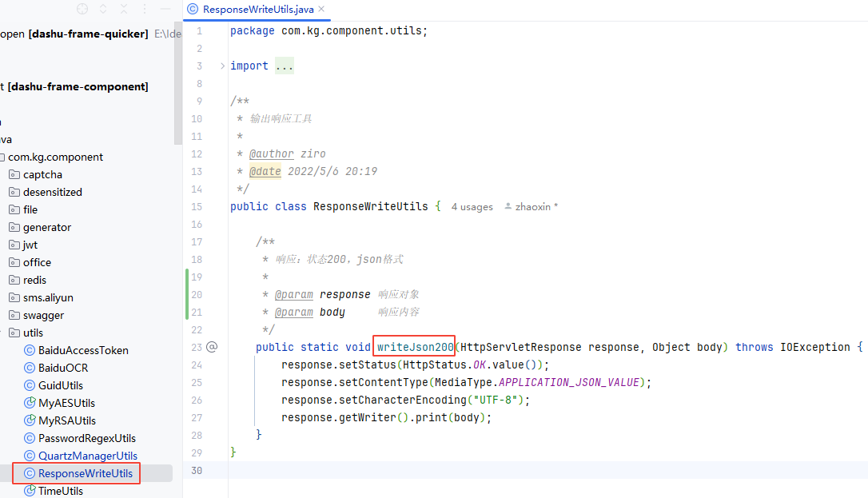Viewport: 868px width, 498px height.
Task: Click the zhaoxin author inlay hint
Action: tap(532, 206)
